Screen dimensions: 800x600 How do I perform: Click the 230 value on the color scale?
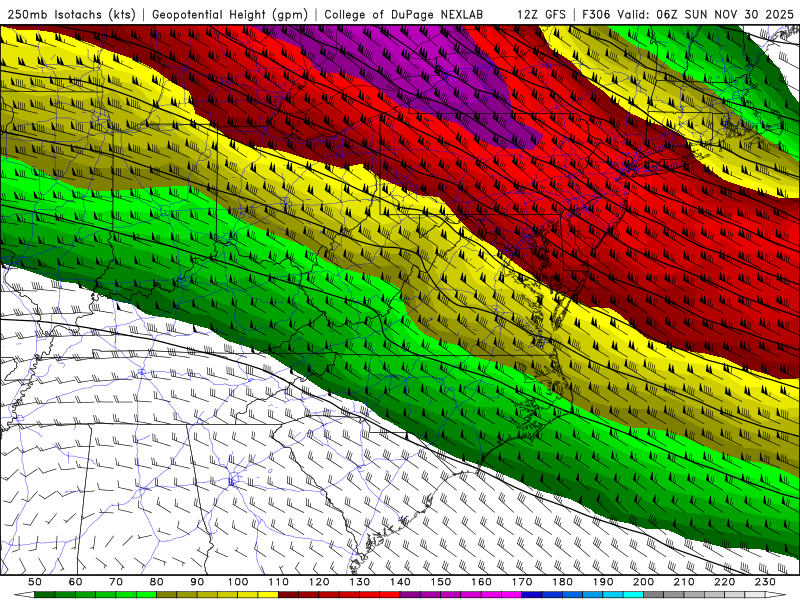click(x=765, y=582)
